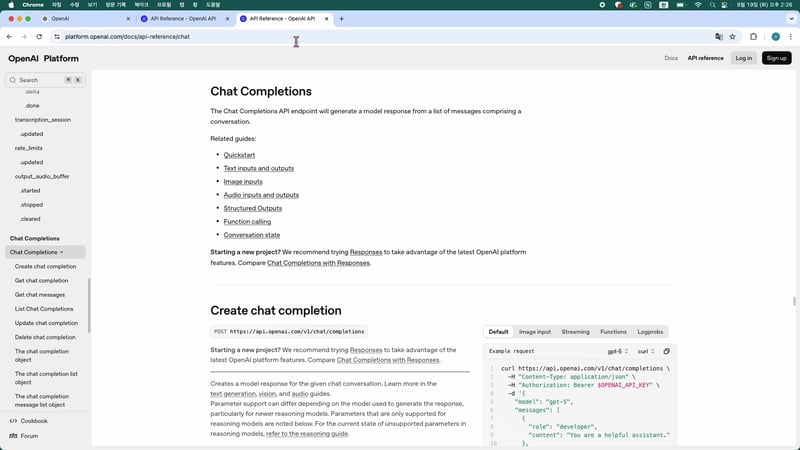Click the Log in button
This screenshot has height=450, width=800.
pyautogui.click(x=743, y=58)
